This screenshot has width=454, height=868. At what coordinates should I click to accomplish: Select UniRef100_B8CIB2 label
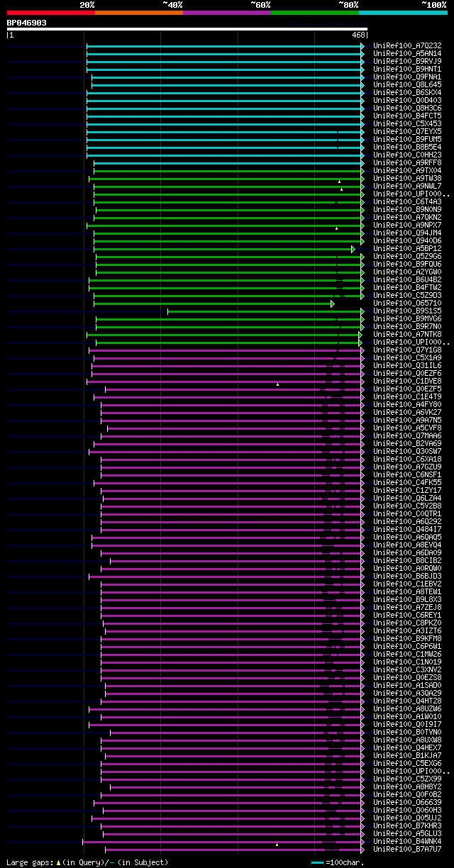407,561
